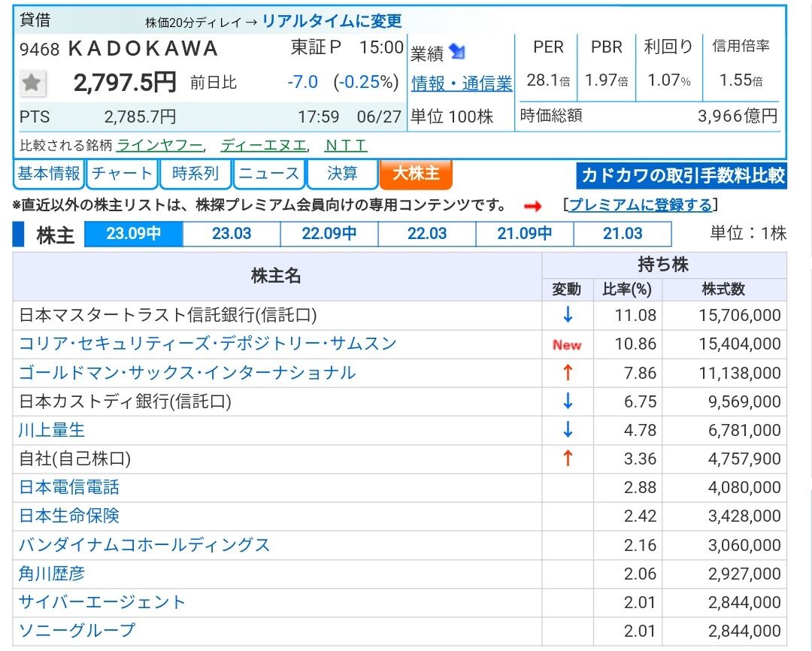Click the share count 4,757,900
Screen dimensions: 812x651
[744, 459]
